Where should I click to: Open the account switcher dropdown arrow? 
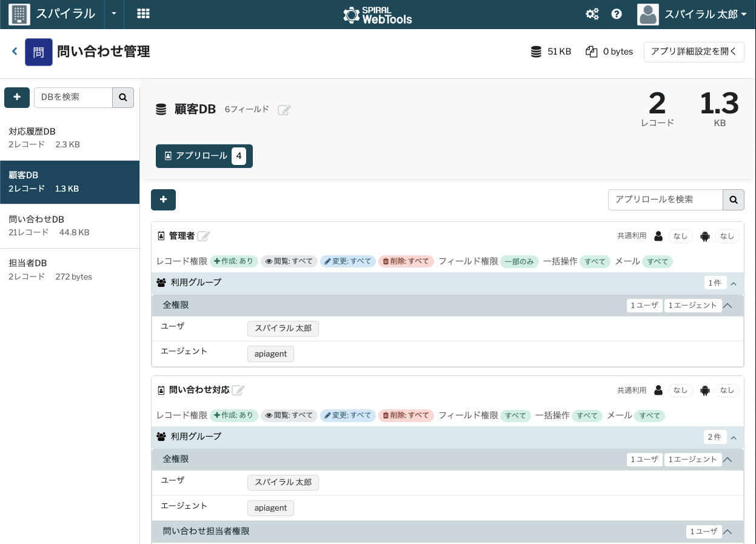[x=113, y=14]
